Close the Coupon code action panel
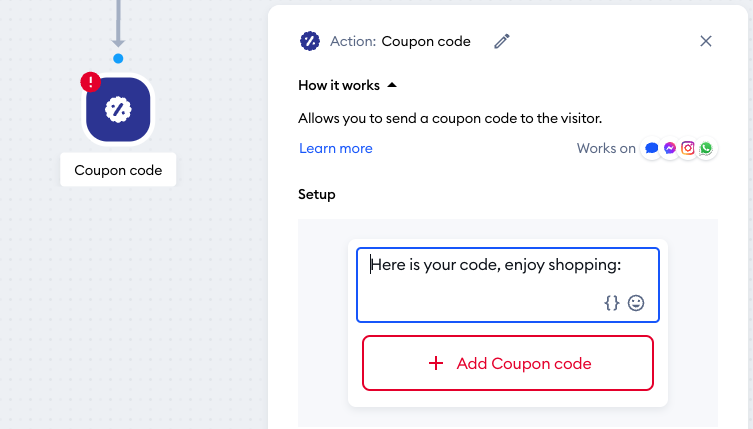The width and height of the screenshot is (753, 429). pos(705,41)
